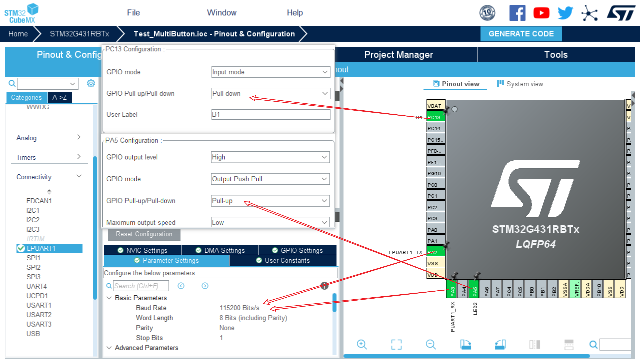This screenshot has width=640, height=364.
Task: Open User Constants tab
Action: point(283,260)
